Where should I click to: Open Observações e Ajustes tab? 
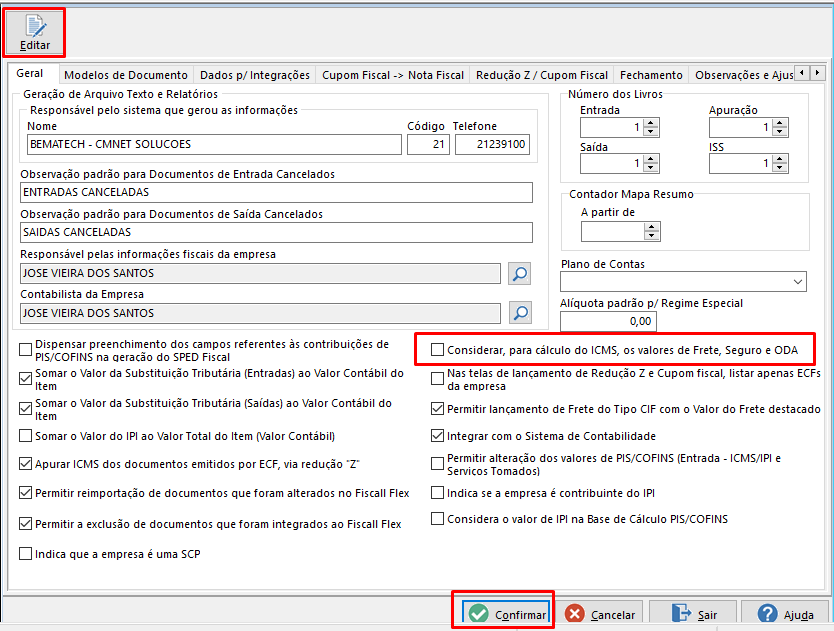point(743,75)
